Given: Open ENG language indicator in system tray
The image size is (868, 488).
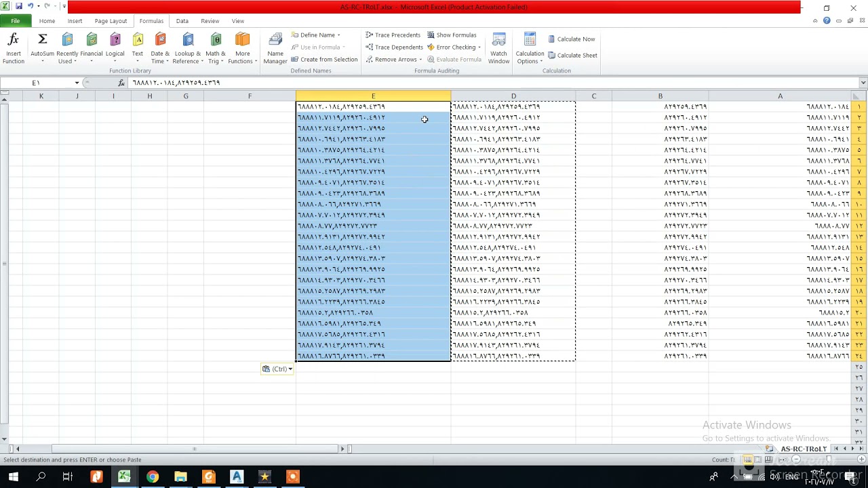Looking at the screenshot, I should (791, 476).
